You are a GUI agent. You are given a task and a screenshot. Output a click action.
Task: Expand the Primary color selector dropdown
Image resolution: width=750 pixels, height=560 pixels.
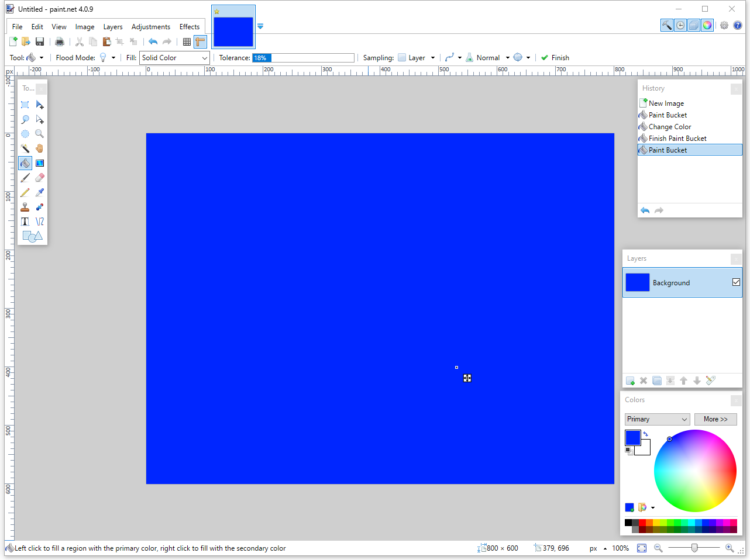pyautogui.click(x=657, y=419)
